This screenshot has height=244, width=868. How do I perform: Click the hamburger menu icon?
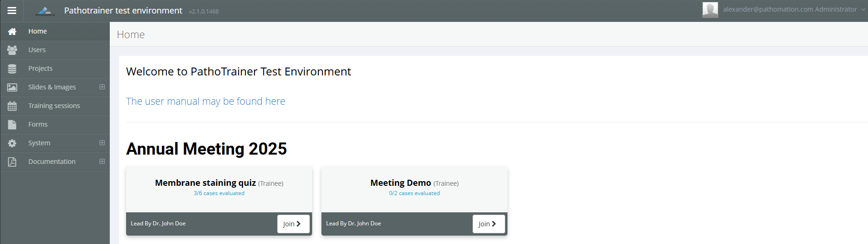(12, 10)
